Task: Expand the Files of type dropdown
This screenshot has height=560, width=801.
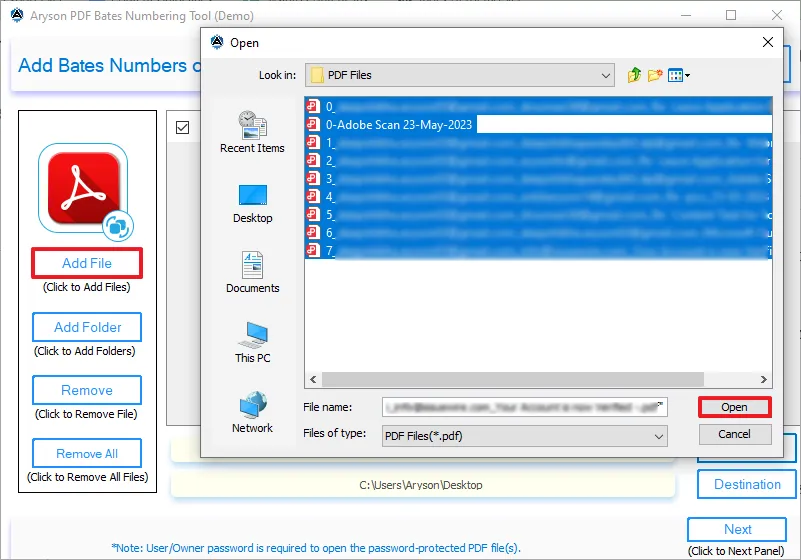Action: pyautogui.click(x=659, y=436)
